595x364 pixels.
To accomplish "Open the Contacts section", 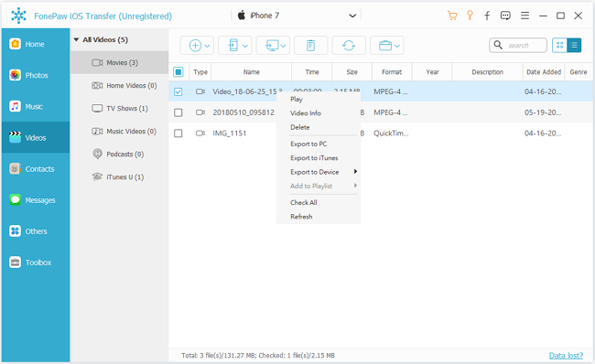I will click(x=36, y=168).
